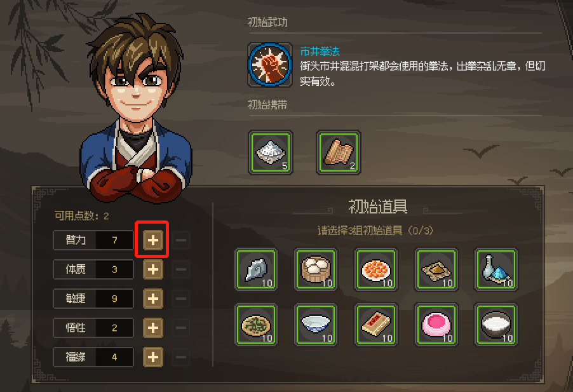Select the steamed buns basket item
The image size is (573, 392).
pyautogui.click(x=316, y=269)
